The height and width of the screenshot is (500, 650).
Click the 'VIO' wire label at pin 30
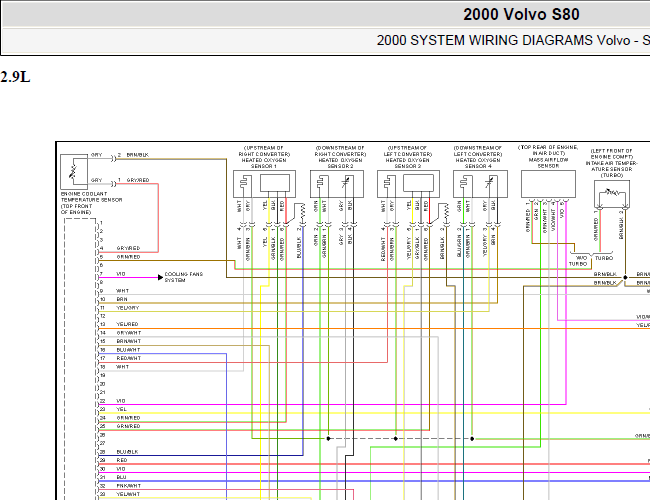(121, 468)
